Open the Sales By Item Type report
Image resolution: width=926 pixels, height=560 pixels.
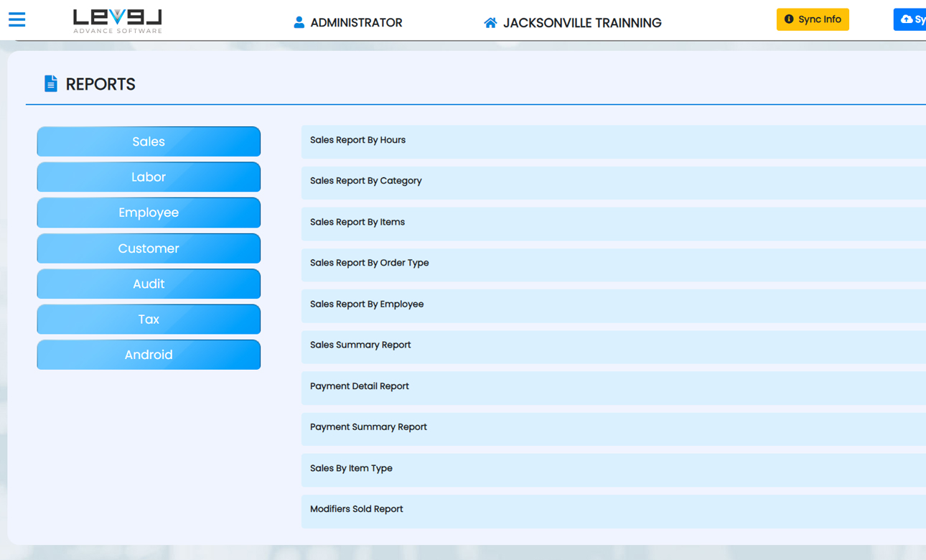click(x=614, y=469)
